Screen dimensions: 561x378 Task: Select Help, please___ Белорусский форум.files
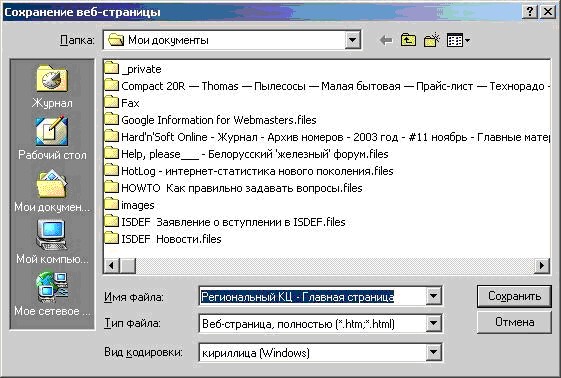tap(255, 154)
